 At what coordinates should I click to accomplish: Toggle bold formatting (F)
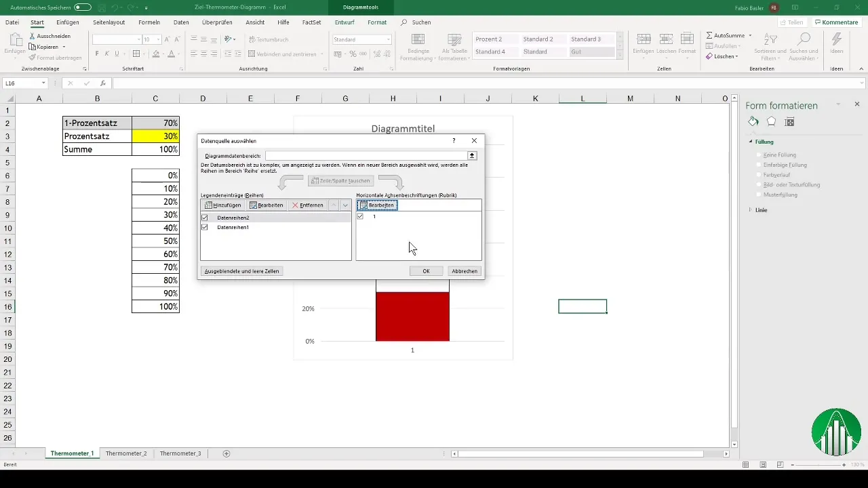pos(97,54)
